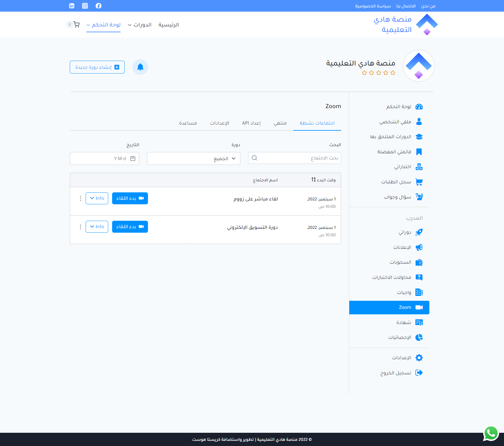Expand الدورات menu in top navigation
Viewport: 504px width, 446px height.
140,25
